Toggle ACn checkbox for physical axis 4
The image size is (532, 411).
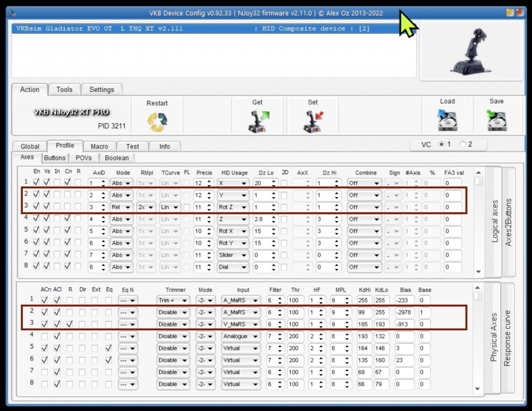[45, 337]
